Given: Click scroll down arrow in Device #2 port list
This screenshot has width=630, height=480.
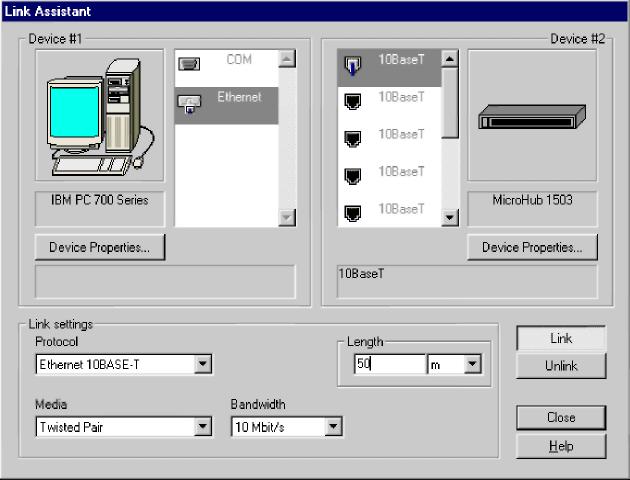Looking at the screenshot, I should (450, 218).
